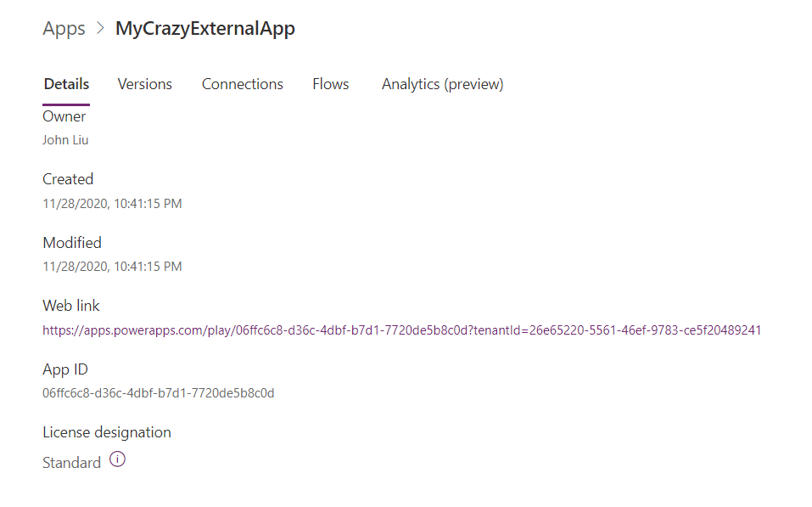This screenshot has height=507, width=812.
Task: Open the Details tab
Action: pos(66,84)
